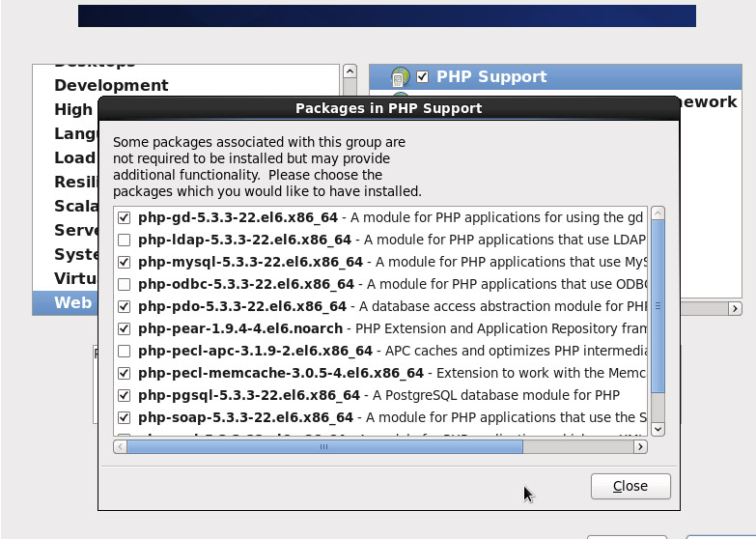
Task: Click the php-soap-5.3.3-22.el6.x86_64 package name
Action: [245, 417]
